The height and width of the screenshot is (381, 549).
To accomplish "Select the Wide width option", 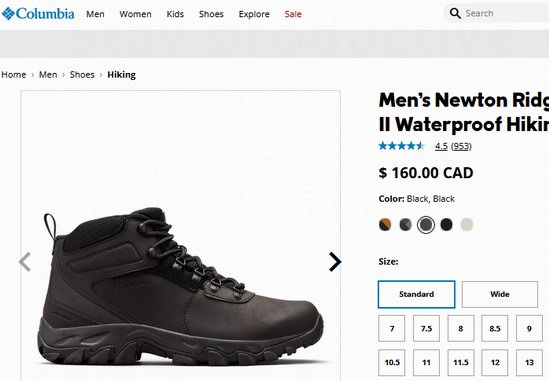I will click(500, 294).
